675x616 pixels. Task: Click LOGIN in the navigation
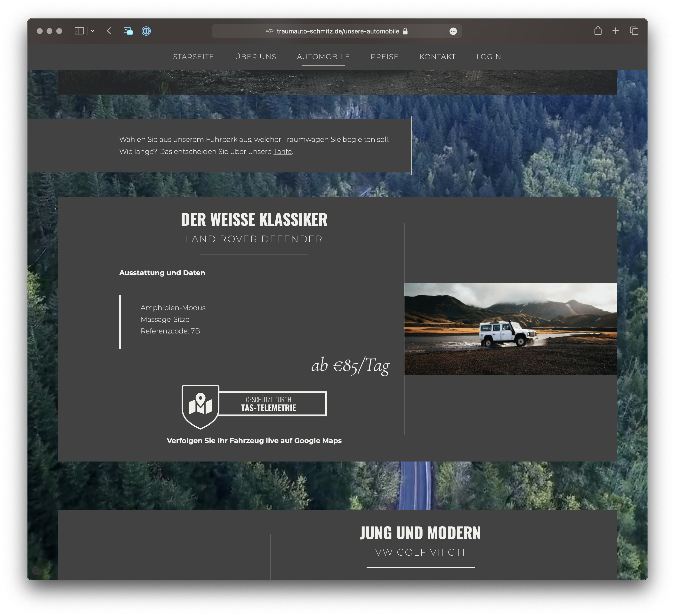click(x=489, y=57)
